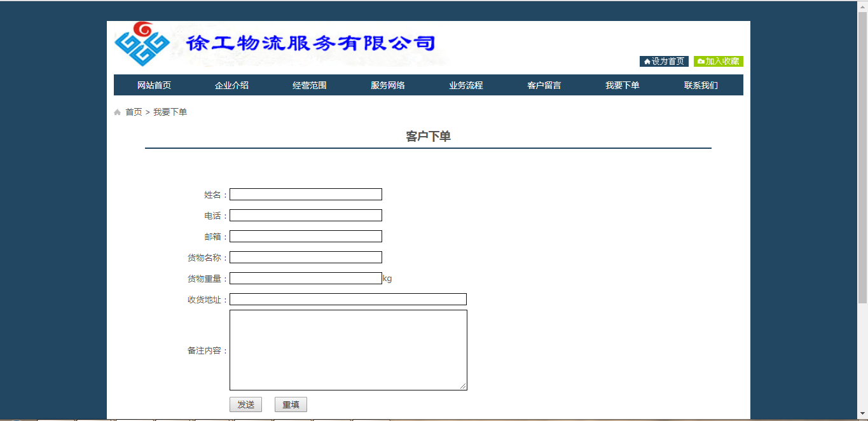Click 加入收藏 button
The width and height of the screenshot is (868, 421).
coord(719,61)
